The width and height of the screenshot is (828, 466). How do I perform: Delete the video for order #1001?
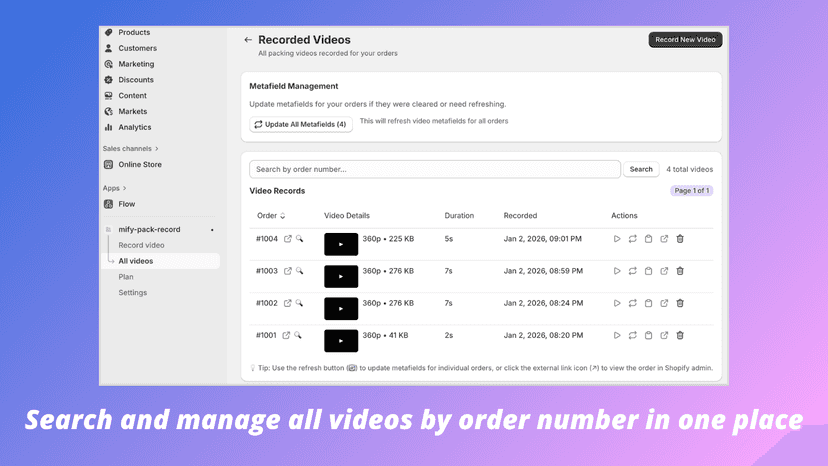pos(680,335)
